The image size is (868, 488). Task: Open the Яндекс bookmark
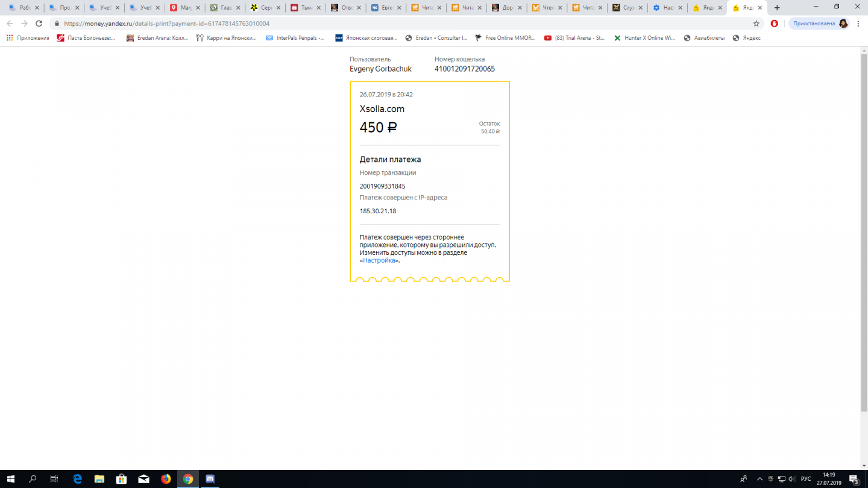pos(746,38)
